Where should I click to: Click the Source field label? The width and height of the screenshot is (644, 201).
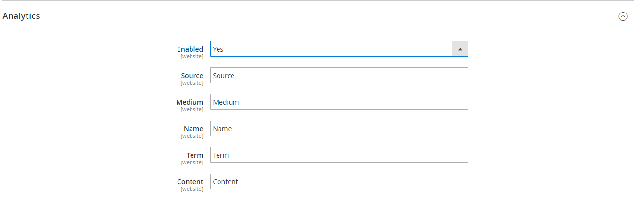(192, 76)
